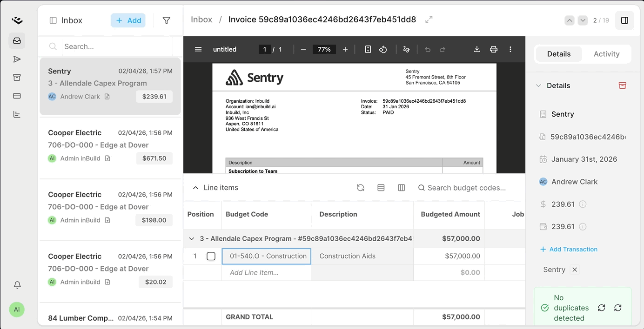Toggle the right details side panel
Screen dimensions: 644x329
point(624,20)
